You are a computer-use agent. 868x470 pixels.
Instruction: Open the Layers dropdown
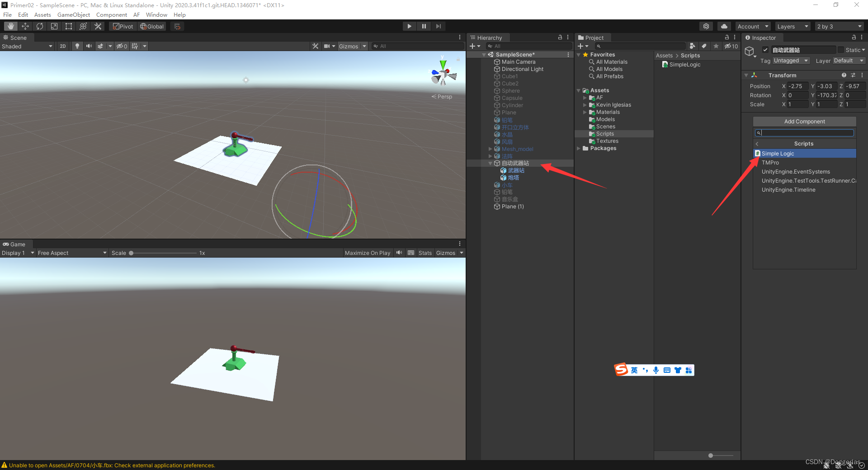coord(793,26)
